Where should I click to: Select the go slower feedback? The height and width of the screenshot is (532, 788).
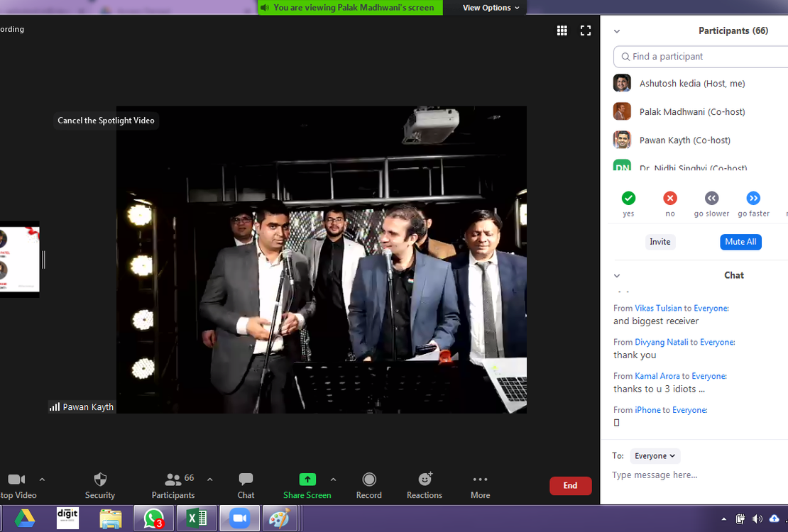(x=711, y=199)
